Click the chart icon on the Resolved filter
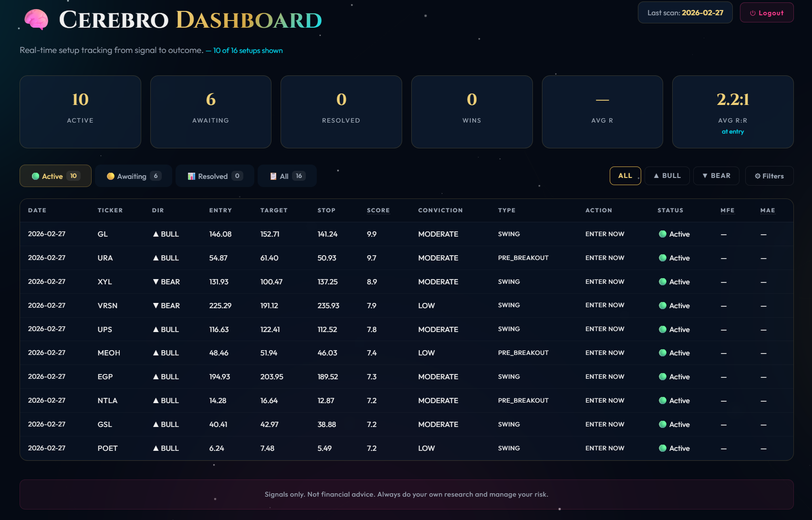Viewport: 812px width, 520px height. click(192, 176)
